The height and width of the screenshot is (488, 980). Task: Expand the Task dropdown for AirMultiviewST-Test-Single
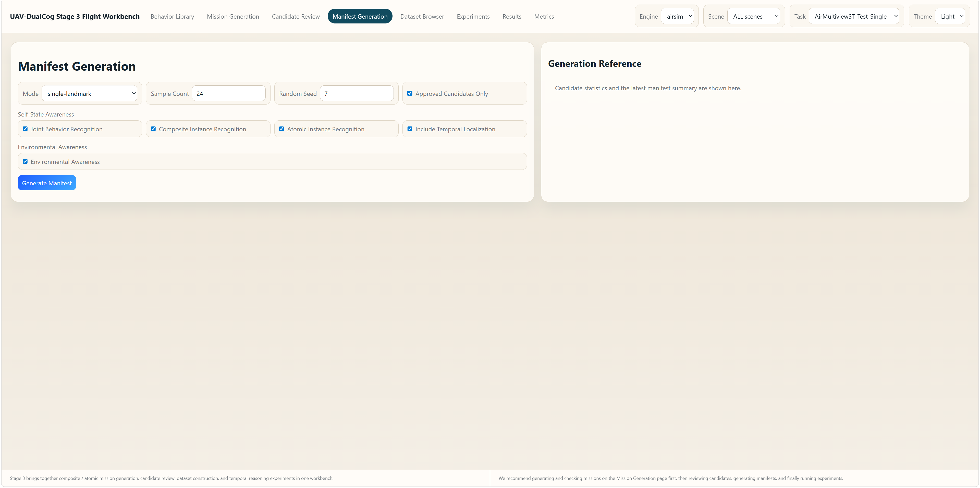coord(854,16)
